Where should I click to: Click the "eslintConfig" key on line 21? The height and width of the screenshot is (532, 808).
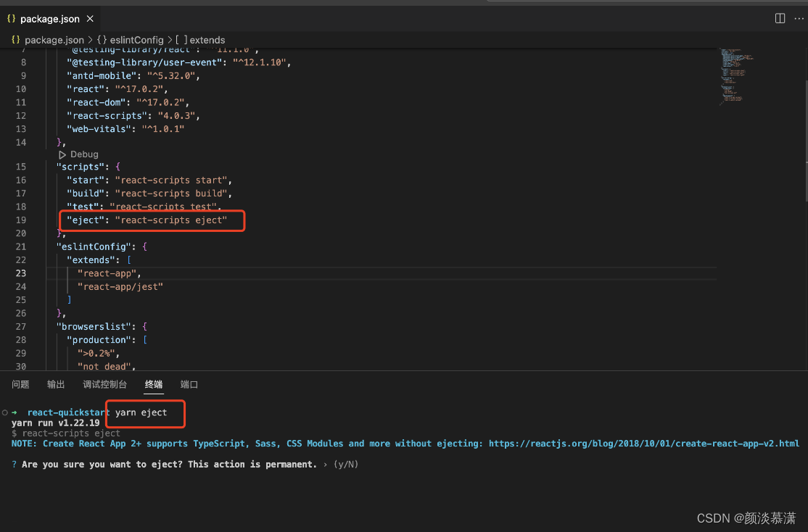[x=94, y=246]
